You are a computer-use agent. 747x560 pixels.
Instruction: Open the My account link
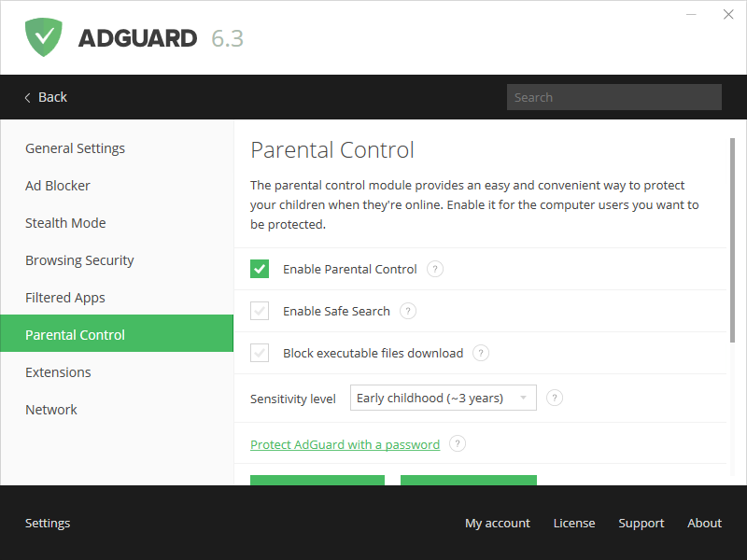coord(498,523)
